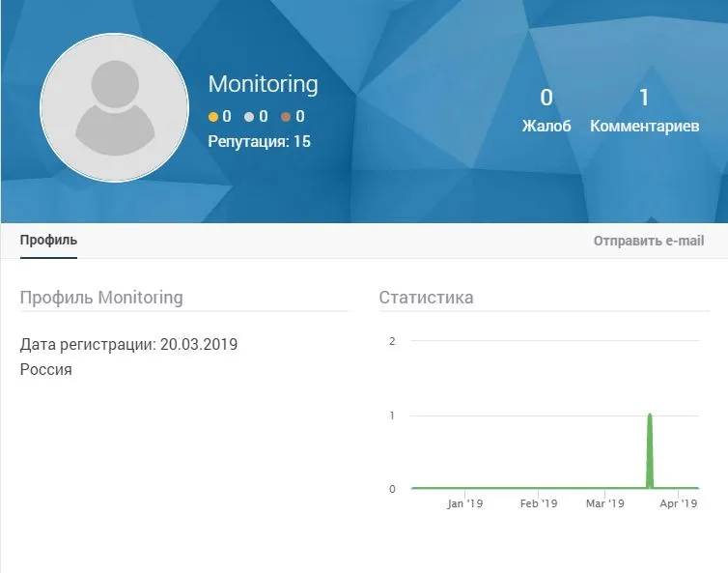Click the default user avatar image
The image size is (728, 573).
115,107
